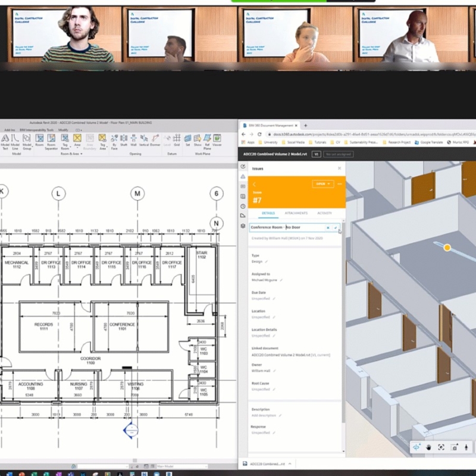Reload the browser page
Screen dimensions: 476x476
tap(259, 134)
